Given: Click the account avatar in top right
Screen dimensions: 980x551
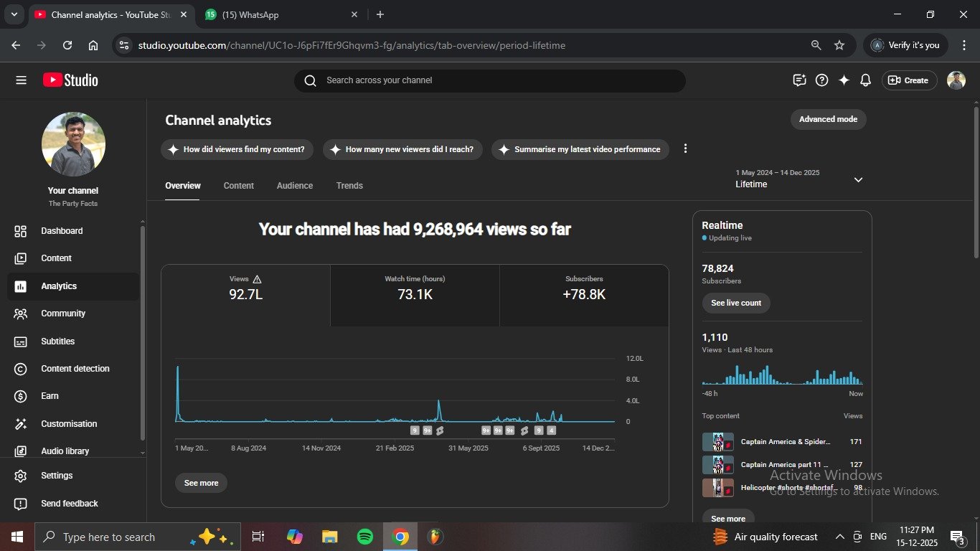Looking at the screenshot, I should [x=956, y=80].
